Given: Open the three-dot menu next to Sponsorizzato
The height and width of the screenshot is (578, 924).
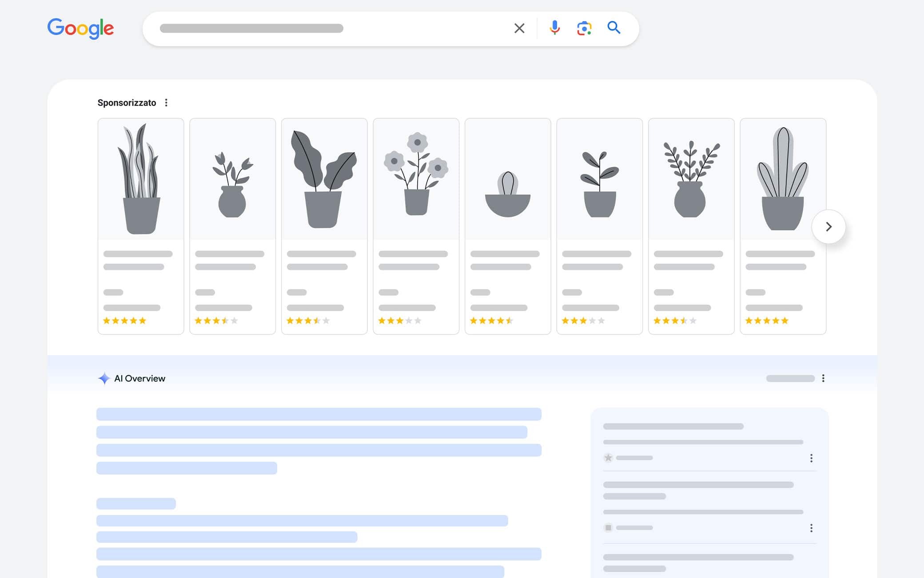Looking at the screenshot, I should click(166, 103).
